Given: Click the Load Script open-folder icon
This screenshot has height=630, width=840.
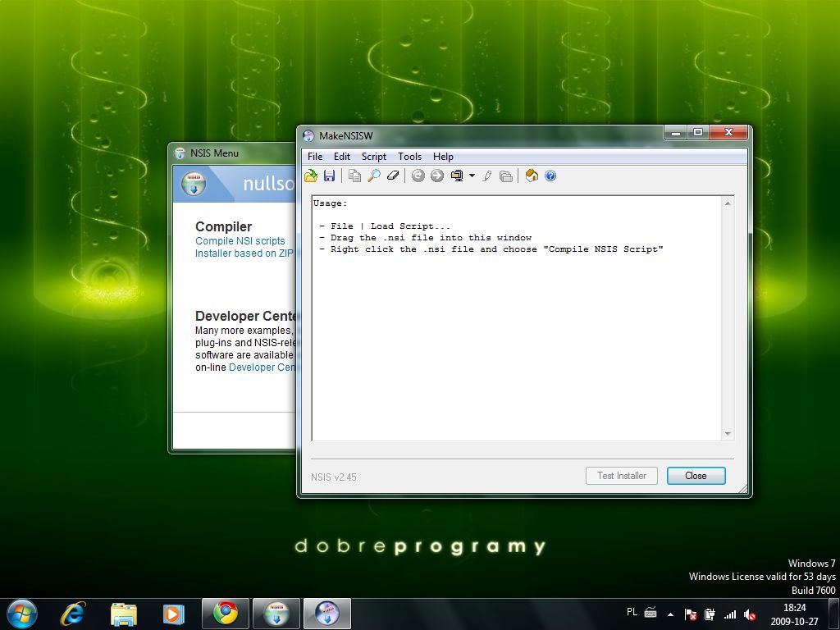Looking at the screenshot, I should (x=311, y=176).
